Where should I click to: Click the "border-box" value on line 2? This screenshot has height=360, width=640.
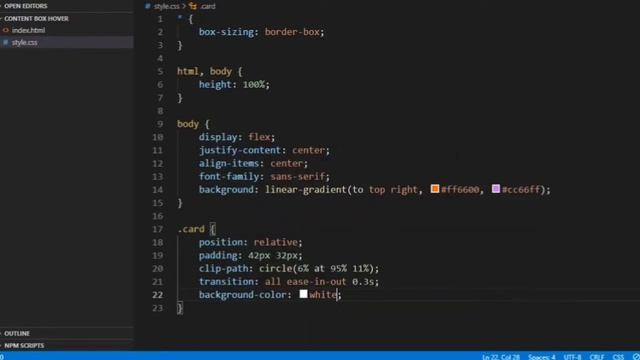pos(292,32)
